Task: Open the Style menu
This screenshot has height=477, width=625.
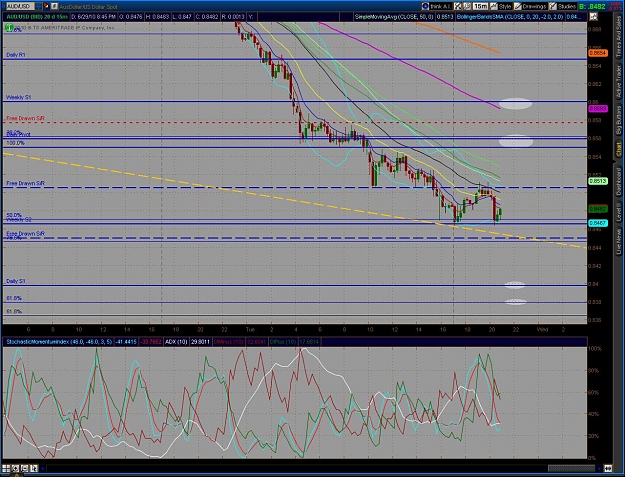Action: click(x=501, y=6)
